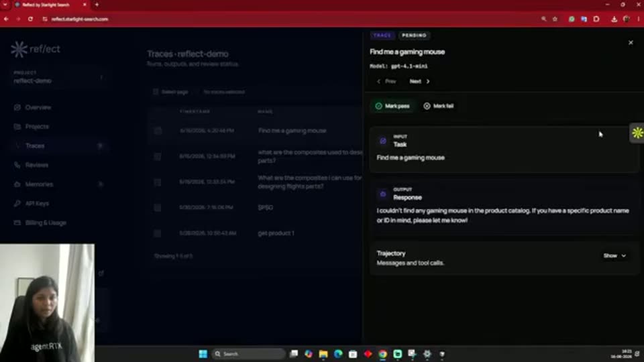Open Memories in the sidebar
644x362 pixels.
click(x=39, y=184)
